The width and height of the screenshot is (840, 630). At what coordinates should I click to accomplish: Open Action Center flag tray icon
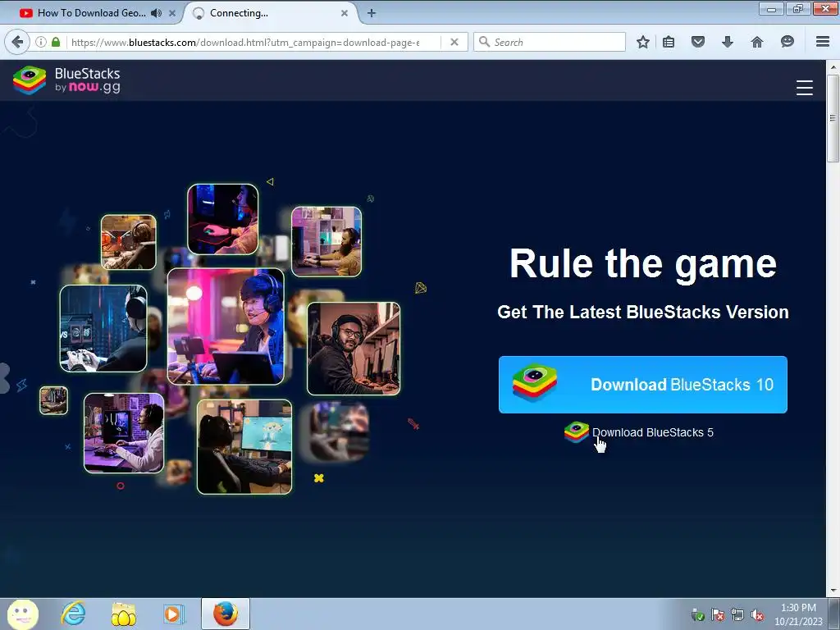pyautogui.click(x=717, y=615)
